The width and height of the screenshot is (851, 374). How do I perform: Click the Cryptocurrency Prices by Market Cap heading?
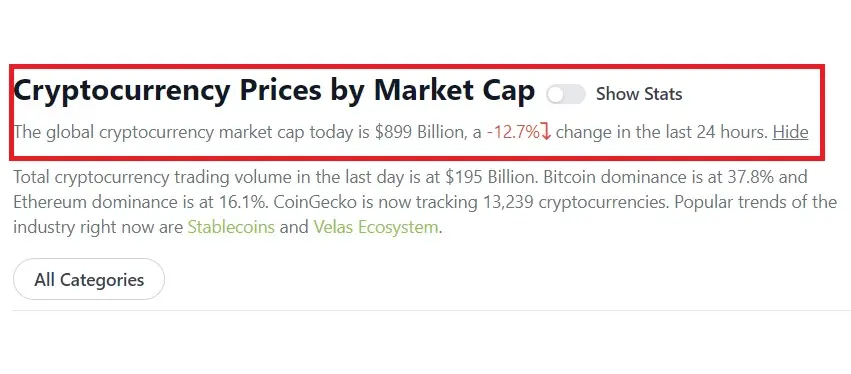point(274,91)
